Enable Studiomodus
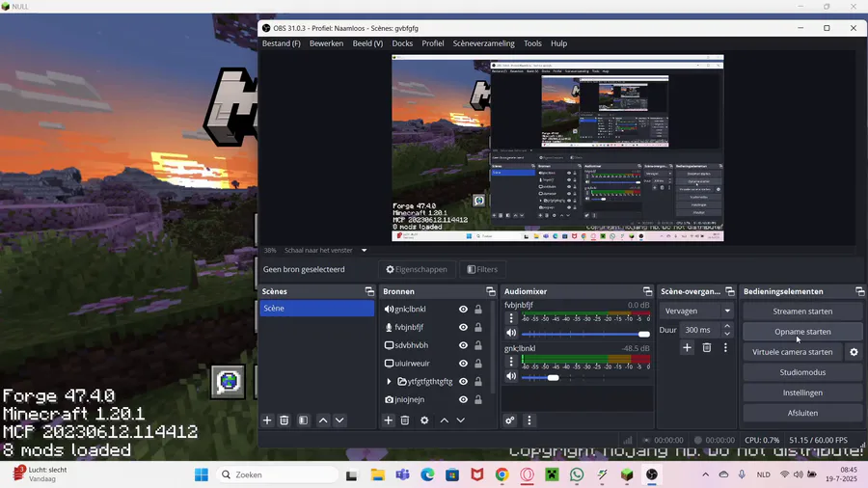This screenshot has width=868, height=488. pos(802,372)
